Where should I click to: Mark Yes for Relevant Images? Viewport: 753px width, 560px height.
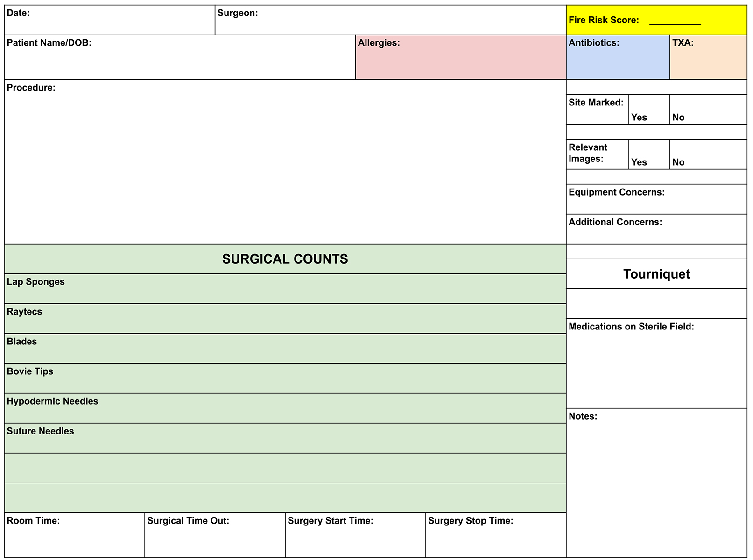[649, 154]
